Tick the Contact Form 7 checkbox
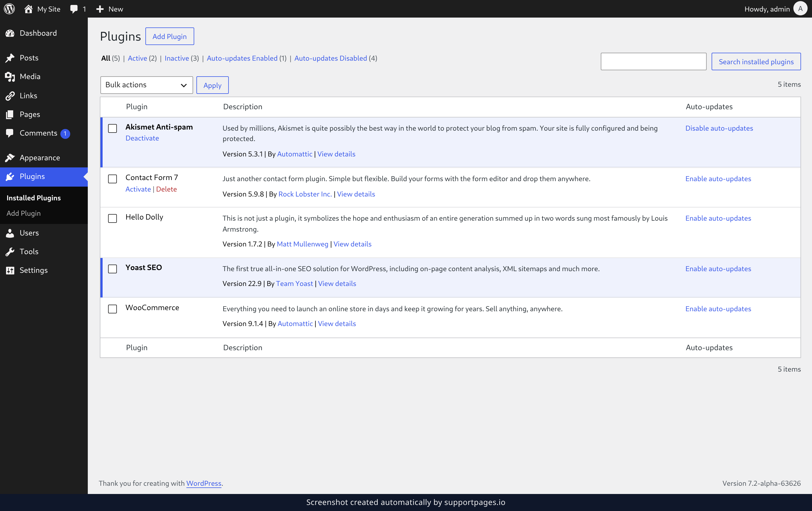Screen dimensions: 812x511 pos(112,179)
